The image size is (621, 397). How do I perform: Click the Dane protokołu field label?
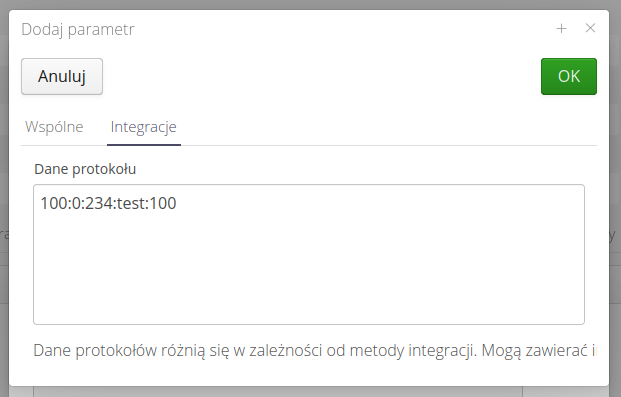pos(85,169)
